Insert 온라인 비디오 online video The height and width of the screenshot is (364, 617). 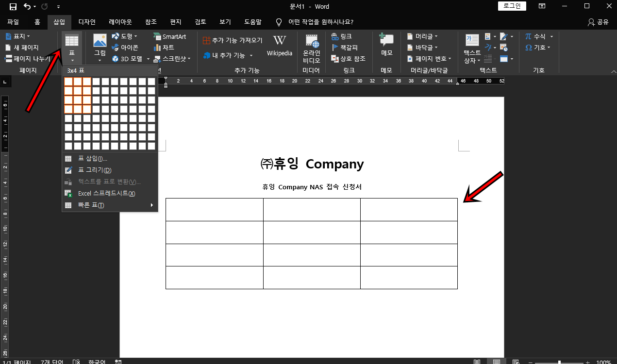point(312,49)
